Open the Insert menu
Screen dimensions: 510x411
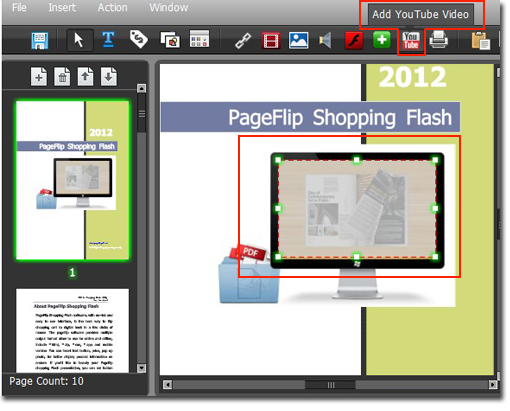[x=62, y=7]
